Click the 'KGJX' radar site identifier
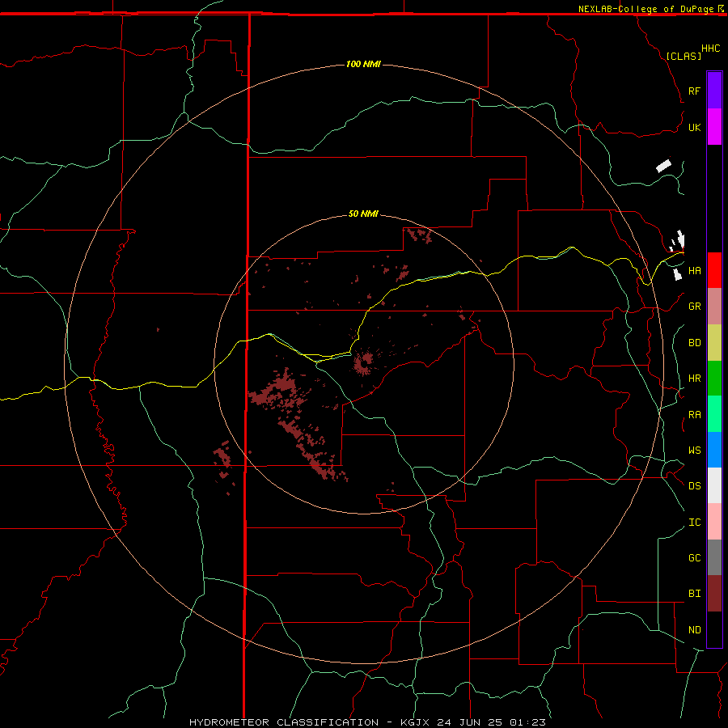Screen dimensions: 728x728 click(415, 722)
